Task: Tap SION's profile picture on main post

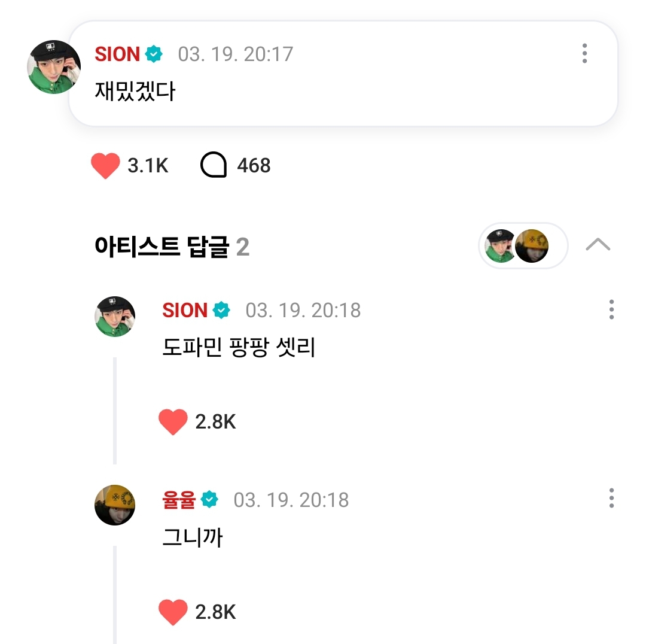Action: 54,67
